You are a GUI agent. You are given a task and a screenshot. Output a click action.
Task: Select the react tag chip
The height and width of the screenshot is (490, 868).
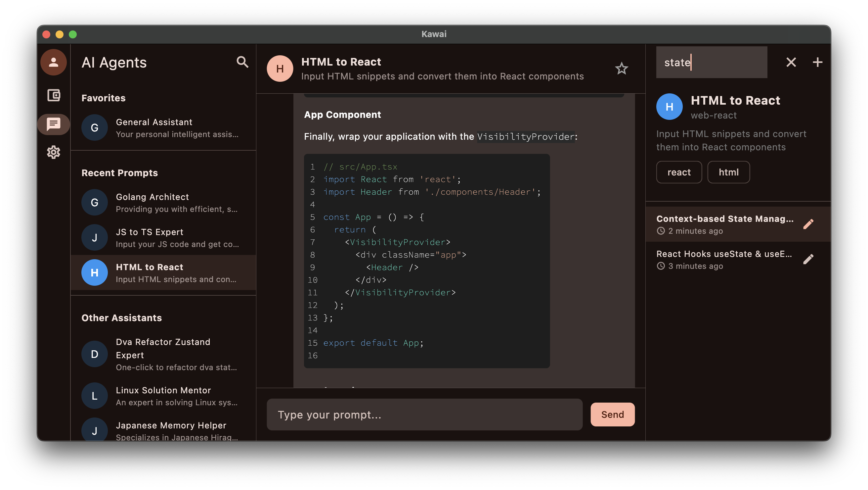679,172
